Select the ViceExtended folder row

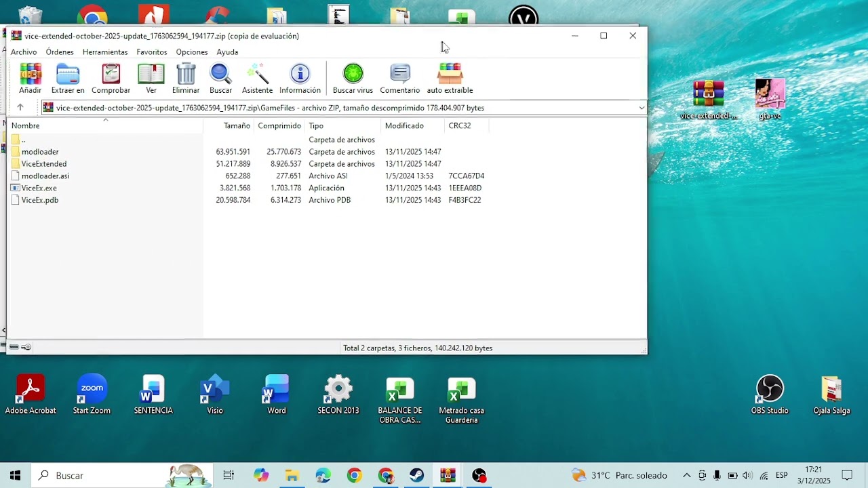[248, 164]
